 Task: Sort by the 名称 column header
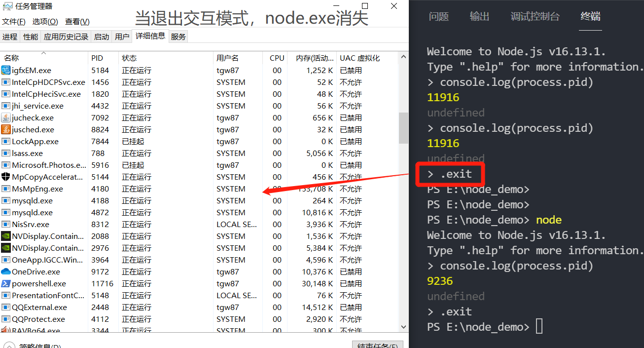(44, 58)
